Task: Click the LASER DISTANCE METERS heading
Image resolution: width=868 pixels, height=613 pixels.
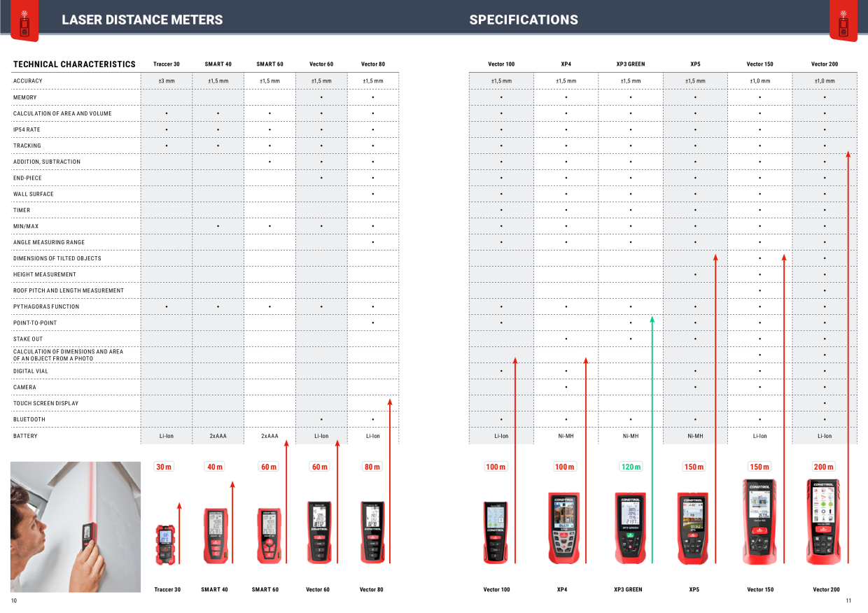Action: coord(142,20)
